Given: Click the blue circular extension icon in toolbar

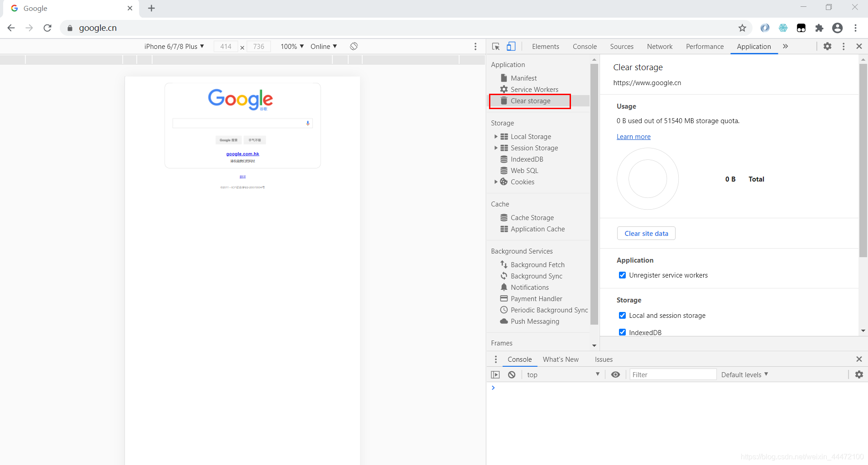Looking at the screenshot, I should pos(765,28).
